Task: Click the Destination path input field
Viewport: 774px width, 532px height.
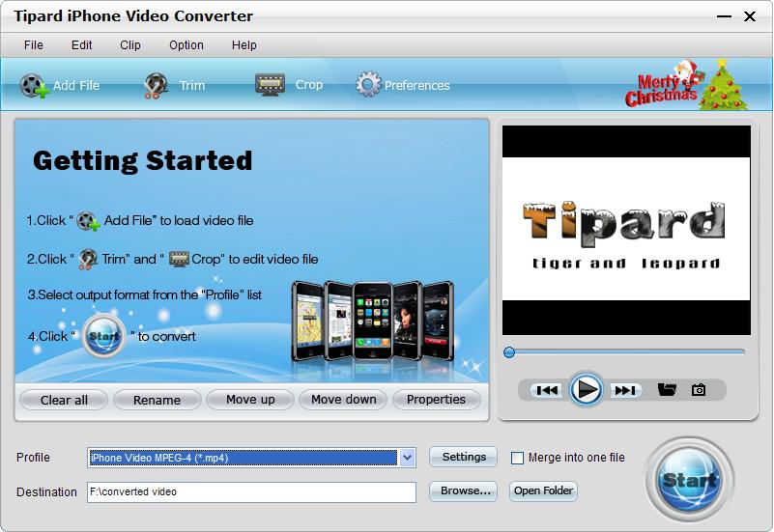Action: click(x=252, y=492)
